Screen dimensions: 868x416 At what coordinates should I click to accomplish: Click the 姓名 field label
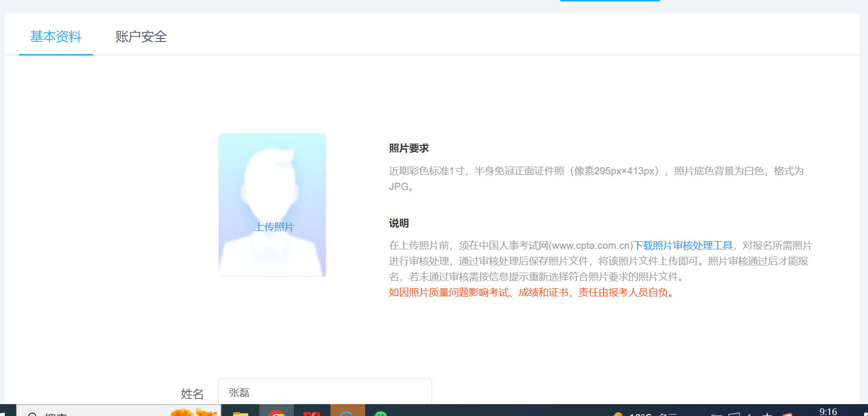[192, 394]
